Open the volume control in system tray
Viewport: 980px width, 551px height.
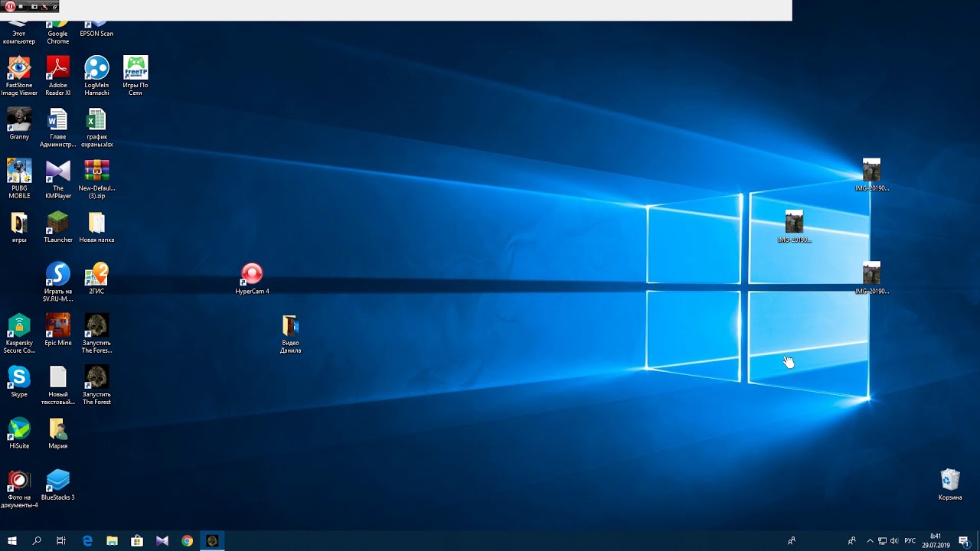point(894,541)
